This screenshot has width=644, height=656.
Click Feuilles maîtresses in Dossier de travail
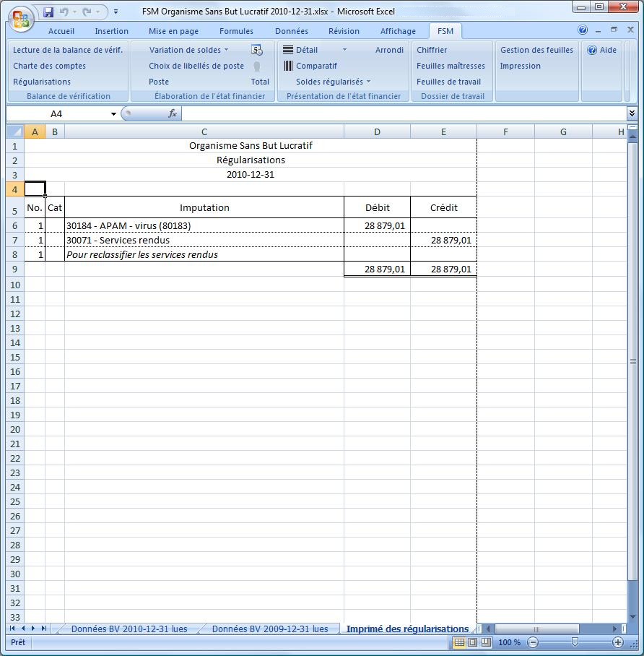pos(451,66)
